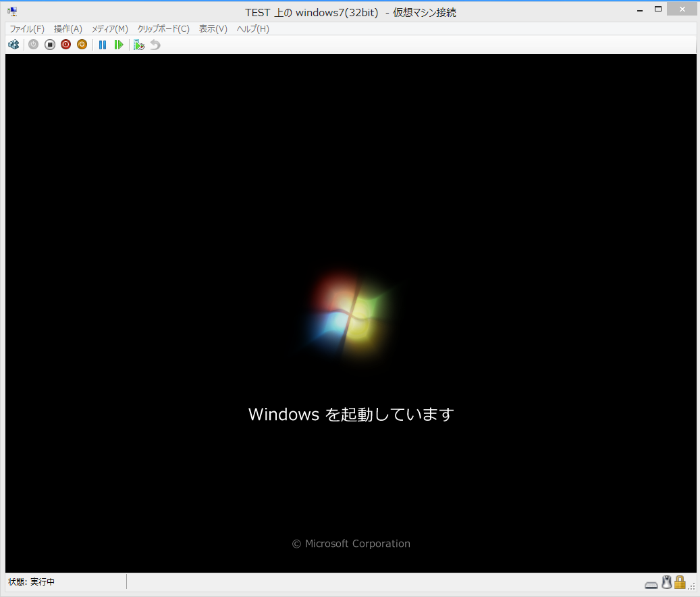
Task: Click the greyed-out Start power icon
Action: (34, 45)
